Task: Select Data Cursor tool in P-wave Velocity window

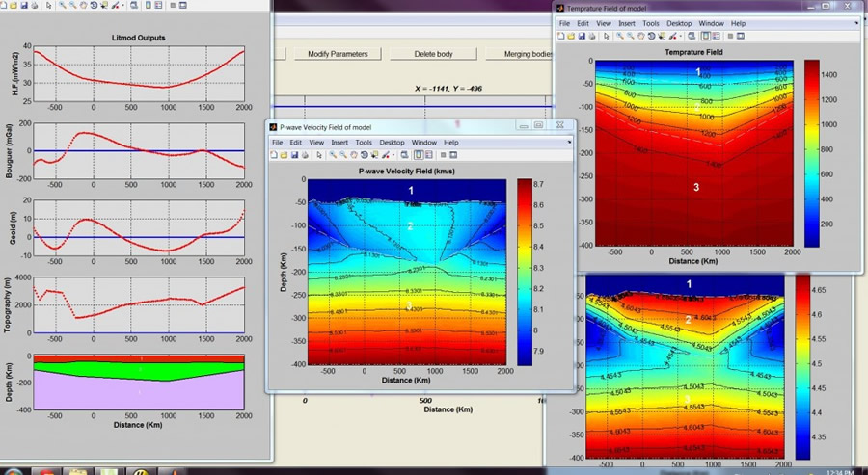Action: click(374, 155)
